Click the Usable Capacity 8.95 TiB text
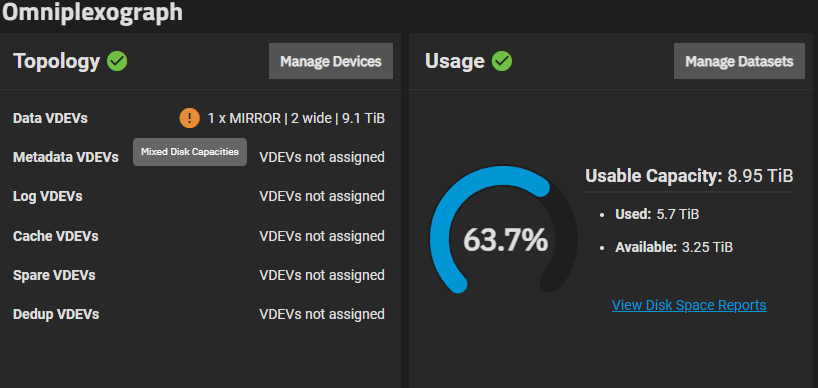 [x=689, y=176]
